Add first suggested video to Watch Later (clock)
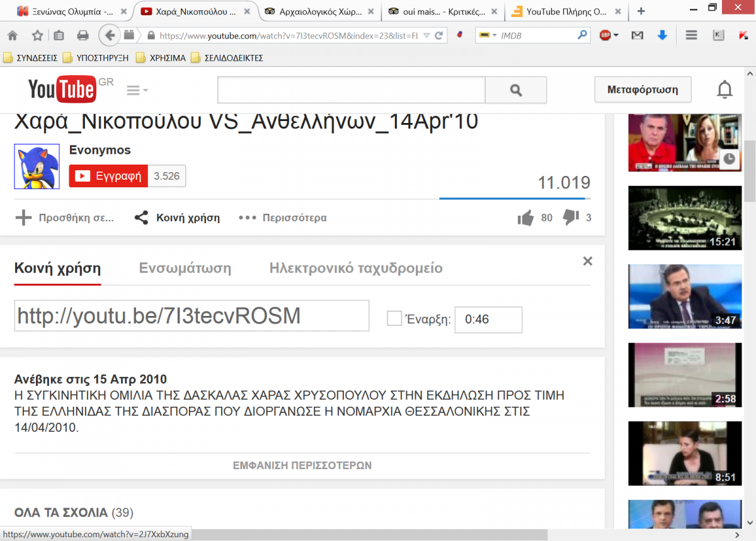The width and height of the screenshot is (756, 541). [729, 159]
